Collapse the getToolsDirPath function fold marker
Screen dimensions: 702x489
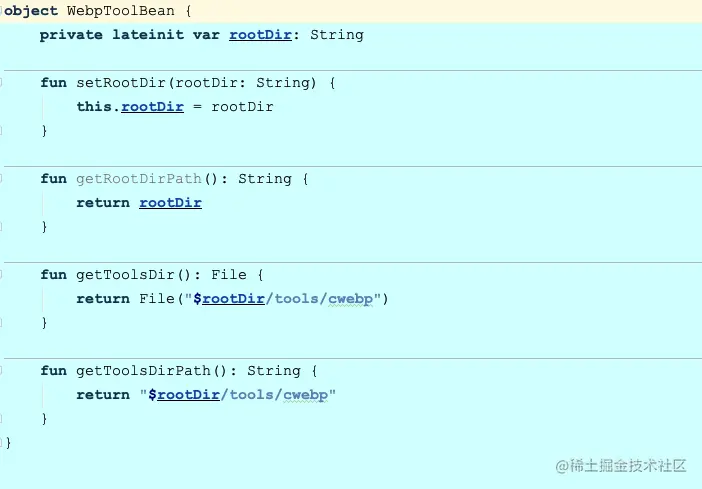click(1, 371)
